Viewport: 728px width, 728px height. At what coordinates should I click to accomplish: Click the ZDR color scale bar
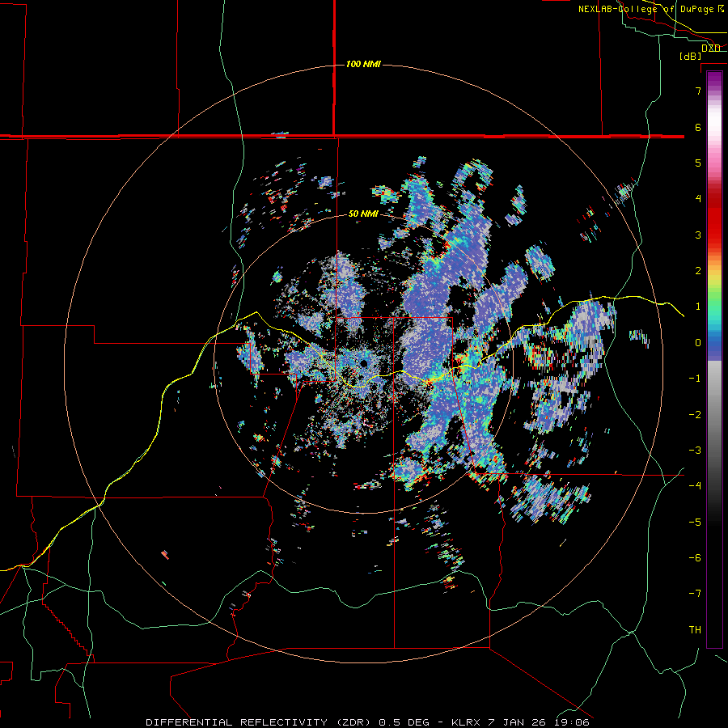coord(714,359)
